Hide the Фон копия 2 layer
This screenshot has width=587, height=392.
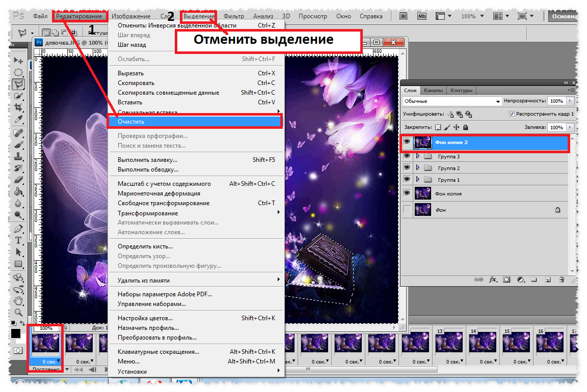click(407, 142)
